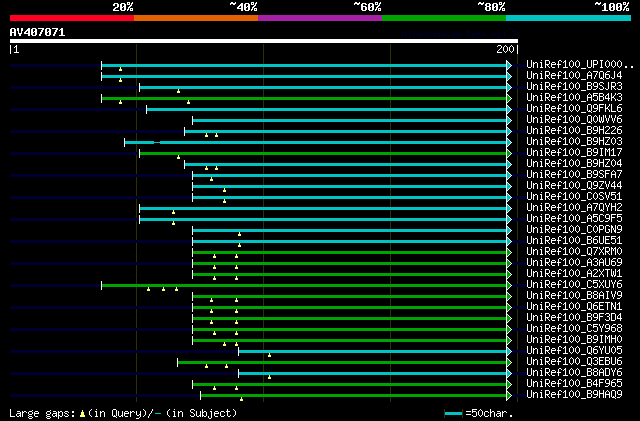Viewport: 640px width, 421px height.
Task: Click the gap marker under B9HAQ9 bar
Action: pyautogui.click(x=242, y=399)
